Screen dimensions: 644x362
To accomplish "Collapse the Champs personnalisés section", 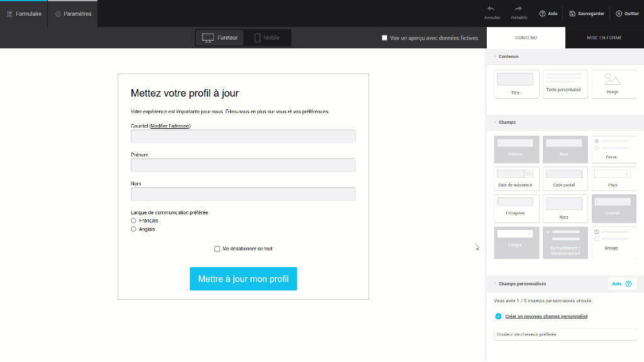I will click(x=495, y=284).
